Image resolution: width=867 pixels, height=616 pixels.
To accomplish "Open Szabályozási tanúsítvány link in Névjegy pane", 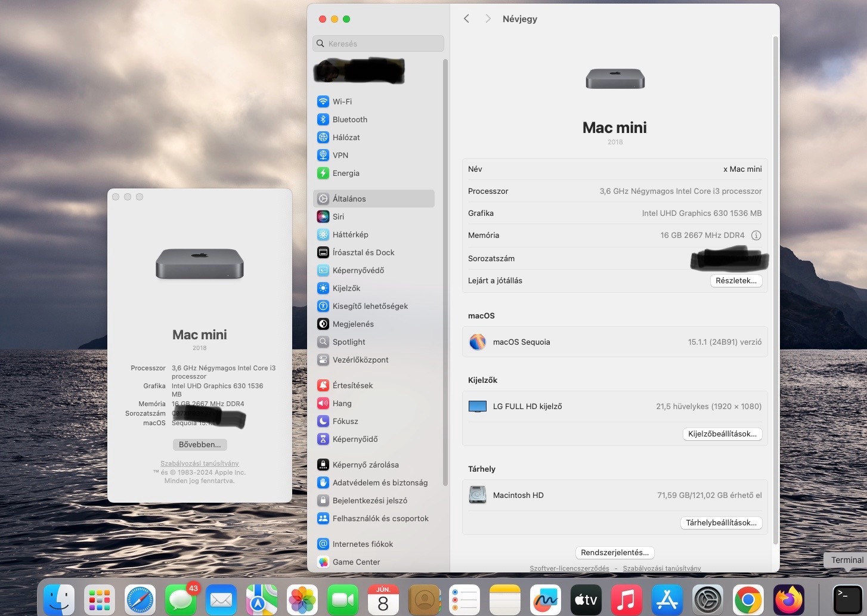I will click(662, 568).
